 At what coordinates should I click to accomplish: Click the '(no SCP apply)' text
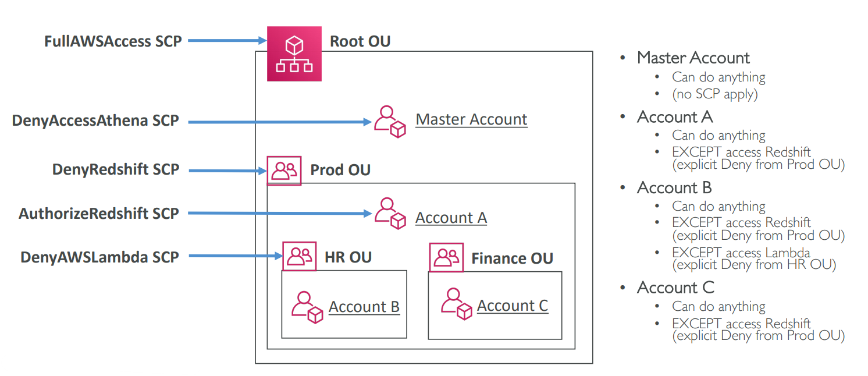pyautogui.click(x=715, y=94)
